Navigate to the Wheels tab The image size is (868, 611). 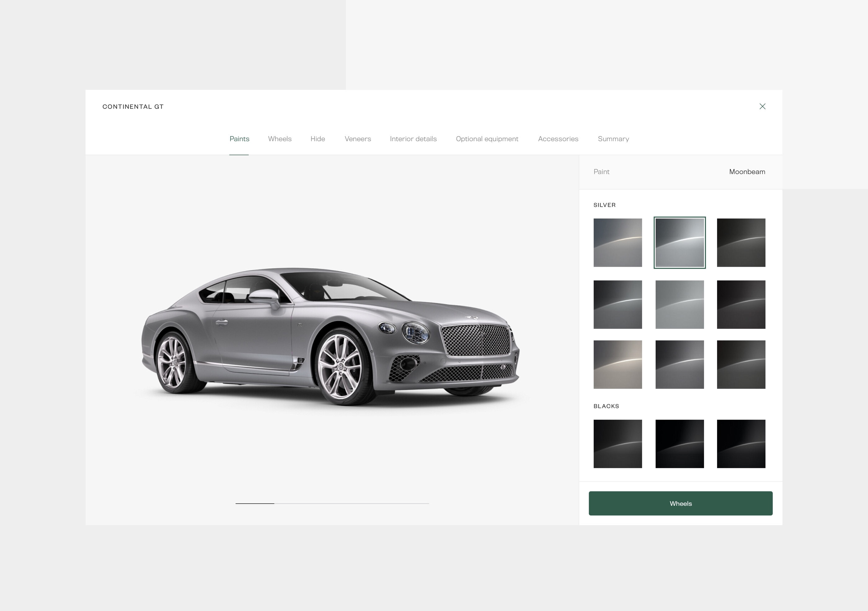click(280, 139)
